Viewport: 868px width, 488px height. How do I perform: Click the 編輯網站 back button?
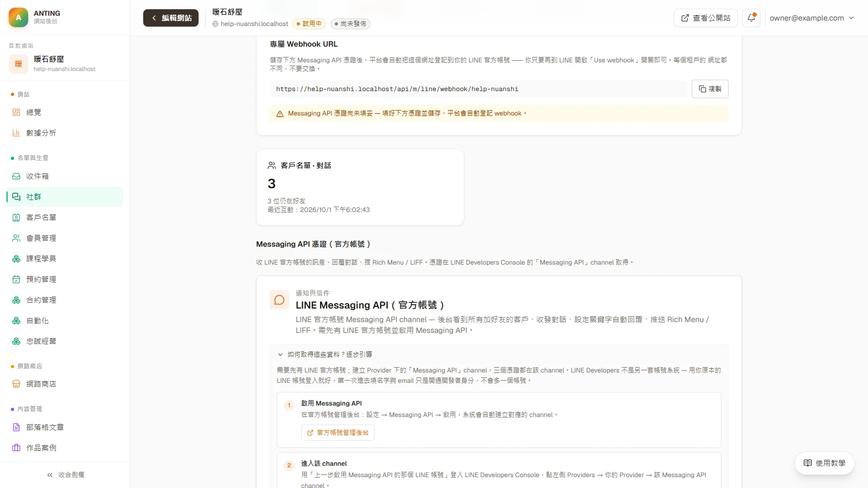[171, 18]
